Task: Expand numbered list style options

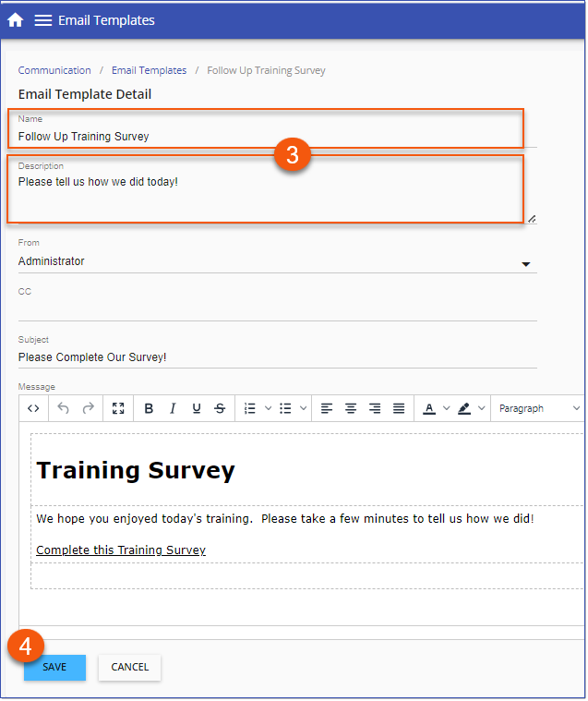Action: point(268,408)
